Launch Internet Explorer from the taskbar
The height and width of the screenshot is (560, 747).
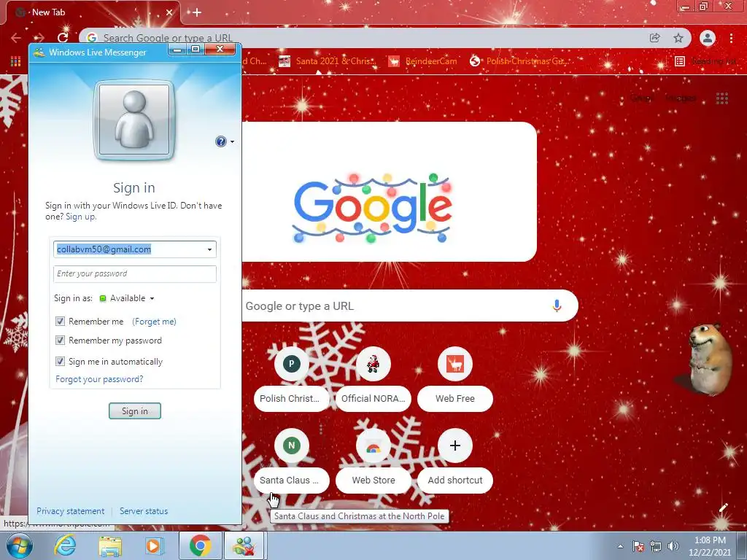65,545
